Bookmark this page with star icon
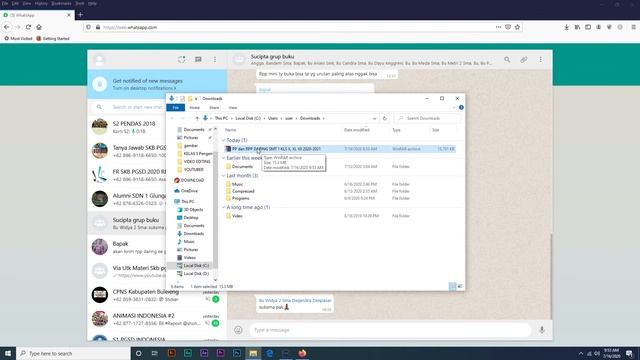This screenshot has width=640, height=360. [517, 27]
